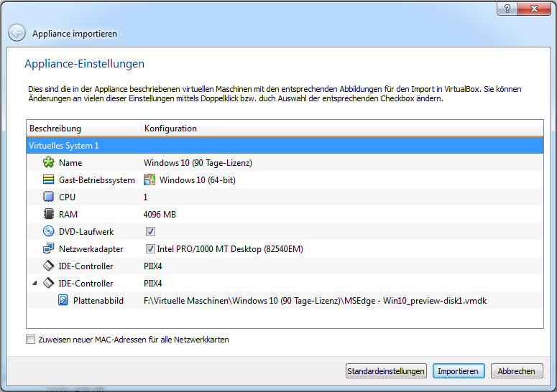Click the Gast-Betriebssystem label
Viewport: 557px width, 392px height.
coord(97,180)
